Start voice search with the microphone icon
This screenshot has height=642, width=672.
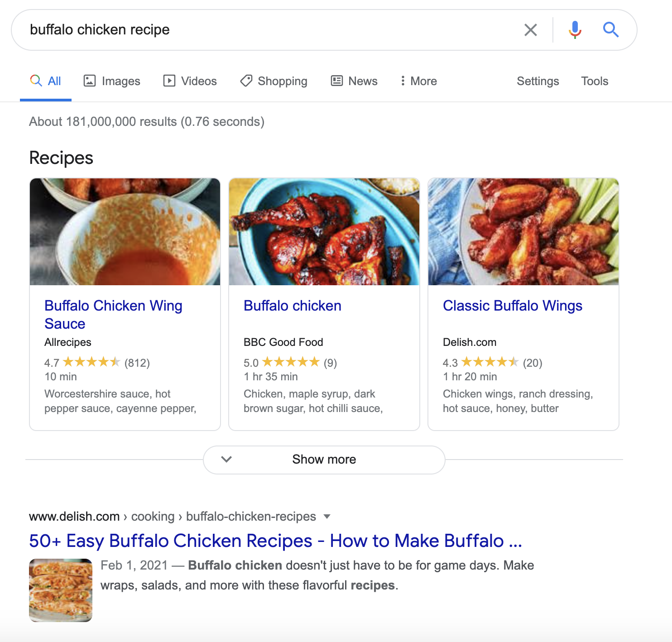(575, 30)
